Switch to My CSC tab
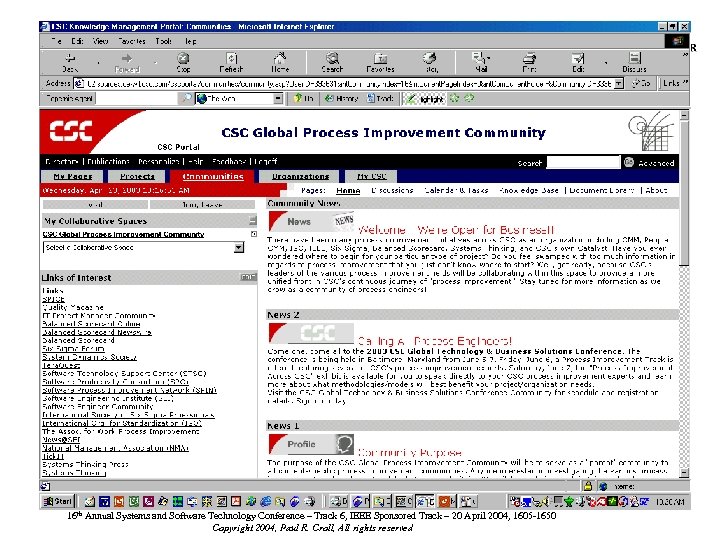 point(371,176)
